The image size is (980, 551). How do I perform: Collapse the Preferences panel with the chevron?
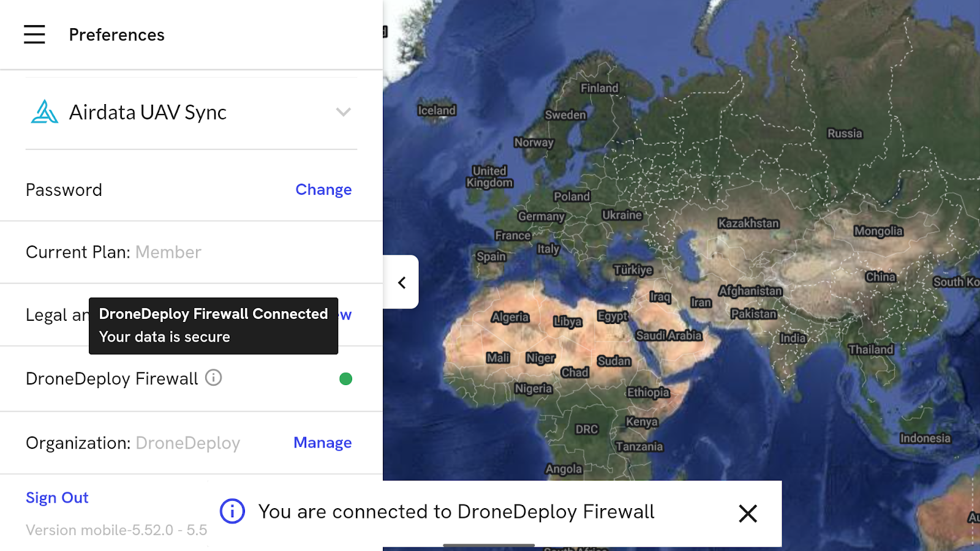click(402, 282)
